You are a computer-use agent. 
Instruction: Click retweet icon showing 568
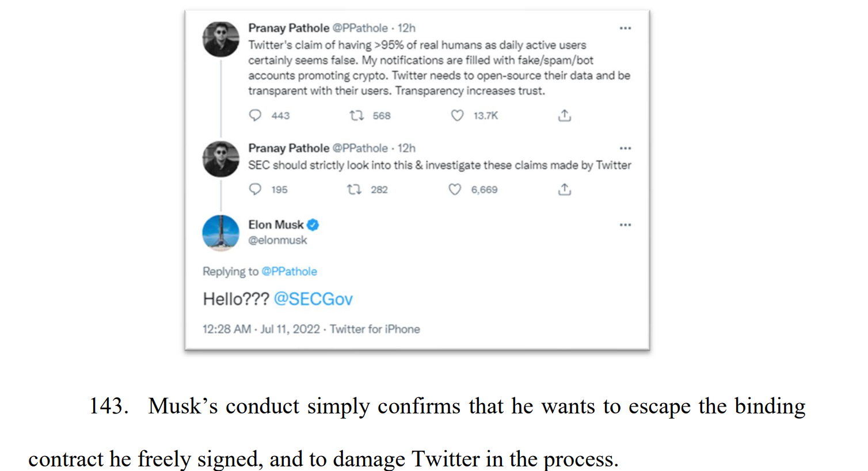(357, 115)
